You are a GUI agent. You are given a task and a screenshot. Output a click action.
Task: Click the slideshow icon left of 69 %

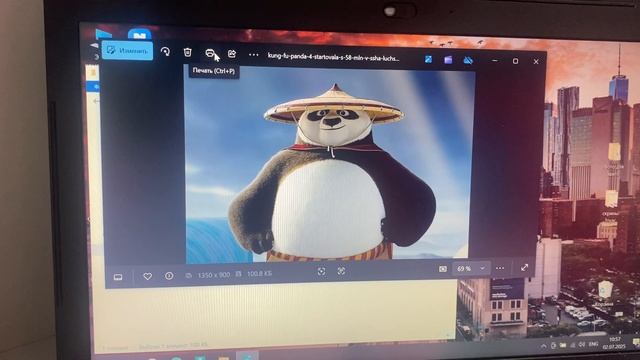point(443,269)
